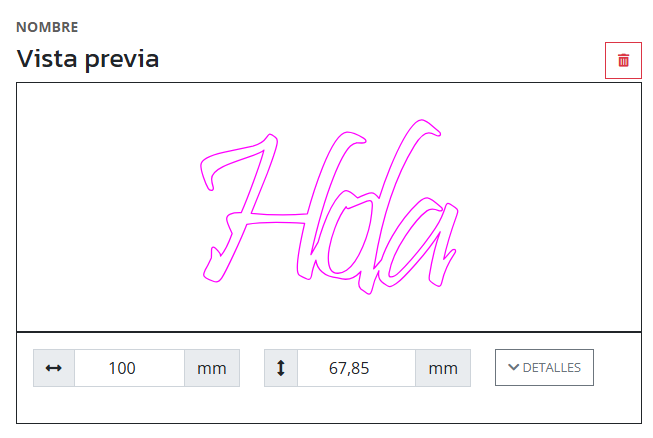The width and height of the screenshot is (653, 438).
Task: Click the vertical height arrow icon
Action: 281,368
